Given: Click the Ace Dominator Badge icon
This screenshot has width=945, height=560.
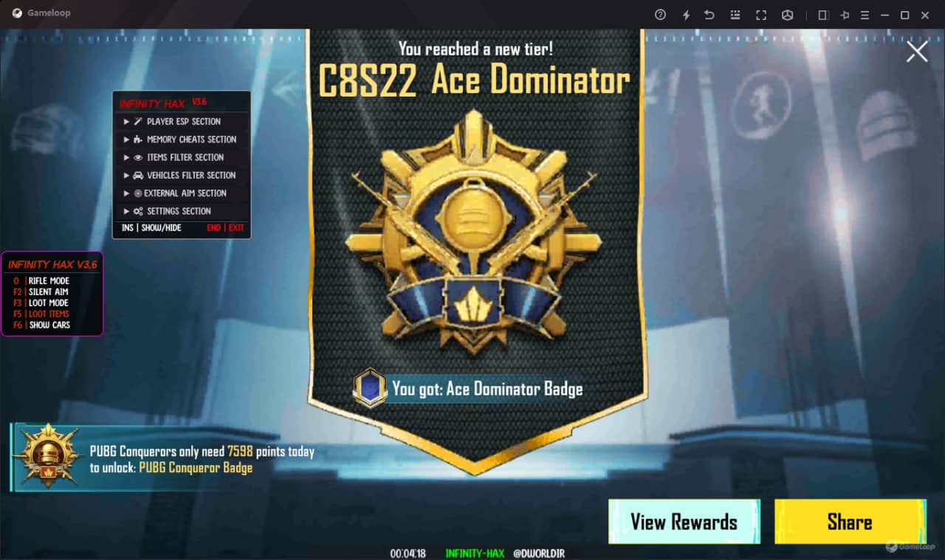Looking at the screenshot, I should [369, 388].
